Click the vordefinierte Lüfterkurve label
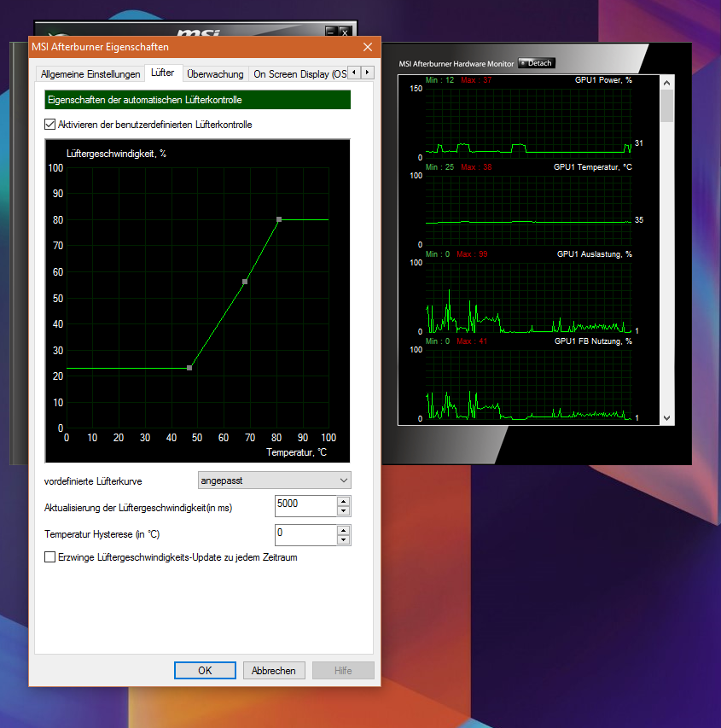This screenshot has width=721, height=728. [93, 481]
